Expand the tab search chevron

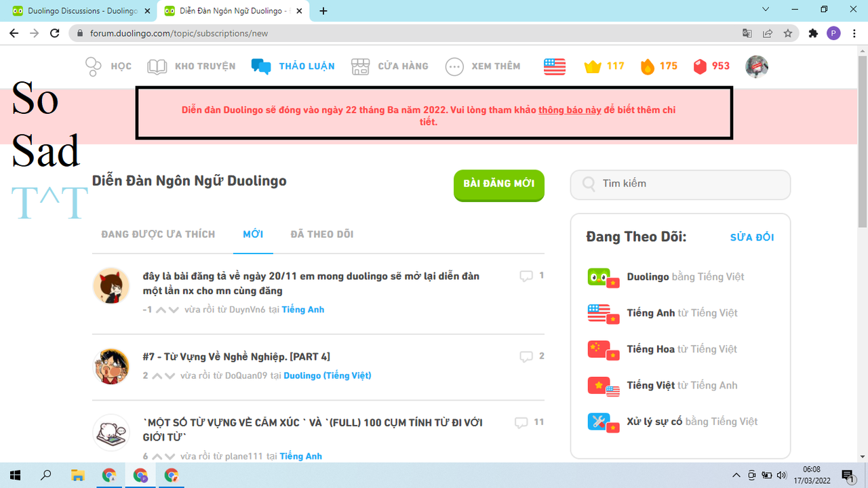pyautogui.click(x=766, y=9)
